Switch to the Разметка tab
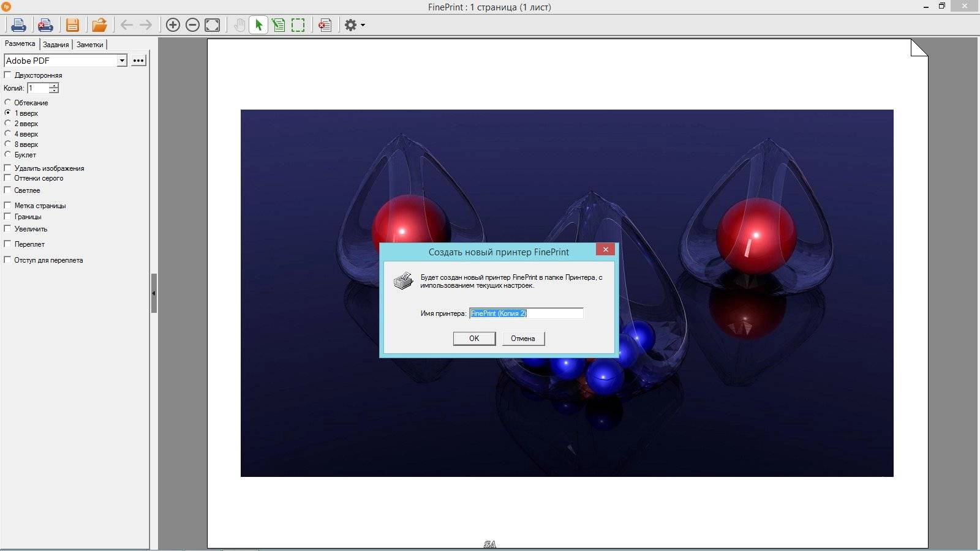The image size is (980, 551). coord(20,44)
